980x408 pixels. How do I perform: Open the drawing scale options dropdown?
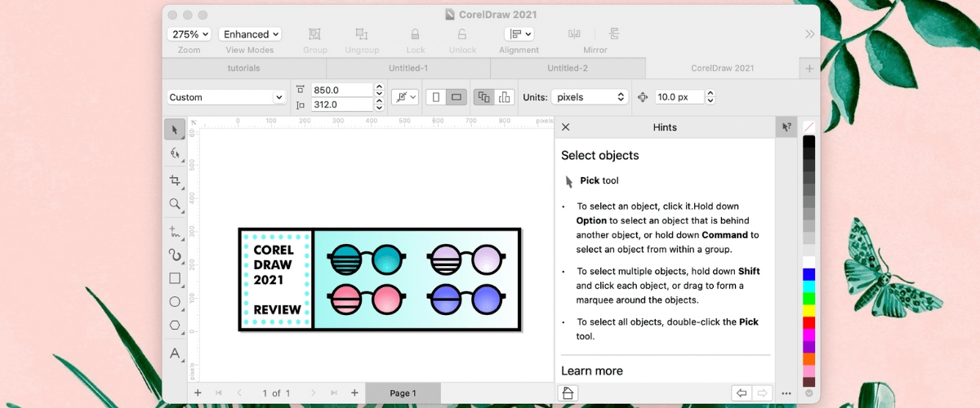(404, 97)
